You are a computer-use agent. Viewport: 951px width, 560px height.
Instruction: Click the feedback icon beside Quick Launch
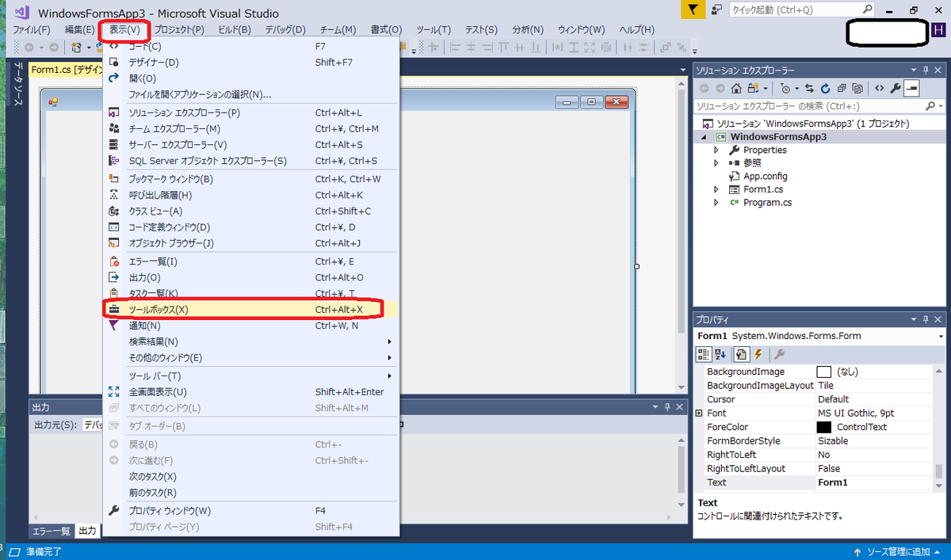pyautogui.click(x=716, y=10)
